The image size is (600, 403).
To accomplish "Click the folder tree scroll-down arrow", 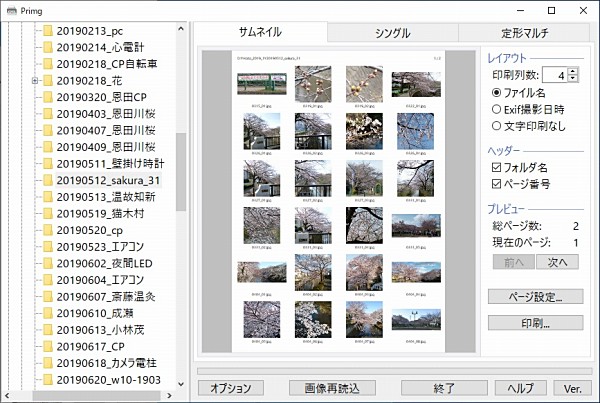I will pos(181,384).
